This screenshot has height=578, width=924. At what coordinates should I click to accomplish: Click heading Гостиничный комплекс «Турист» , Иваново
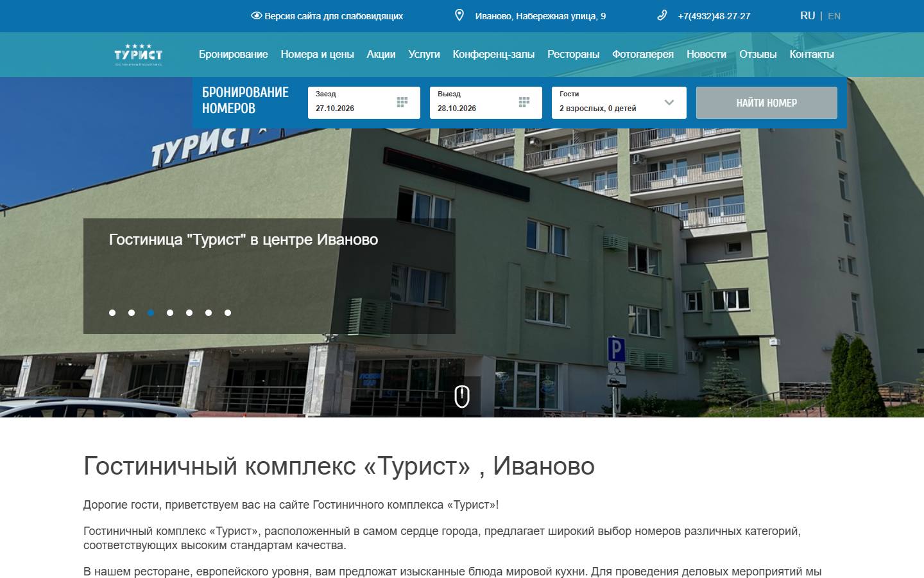(x=339, y=466)
